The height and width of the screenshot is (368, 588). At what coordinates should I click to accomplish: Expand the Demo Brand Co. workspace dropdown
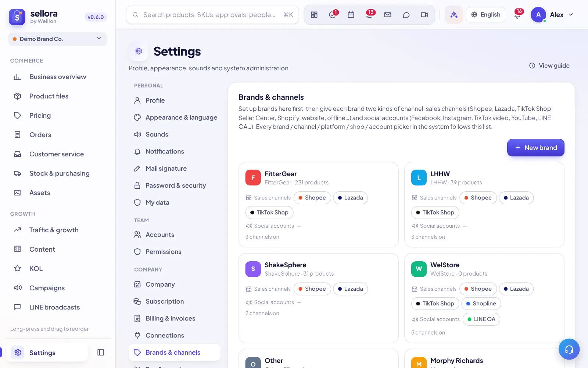58,39
